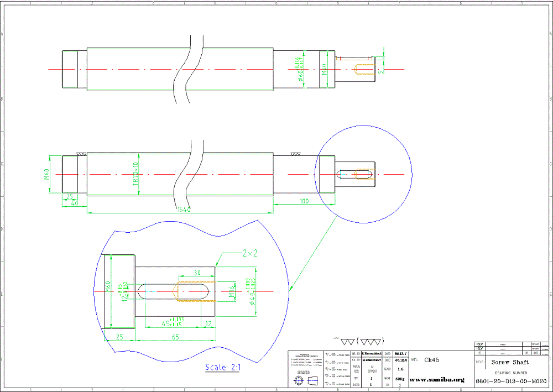
Task: Select the TITLE: label in title block
Action: tap(479, 362)
